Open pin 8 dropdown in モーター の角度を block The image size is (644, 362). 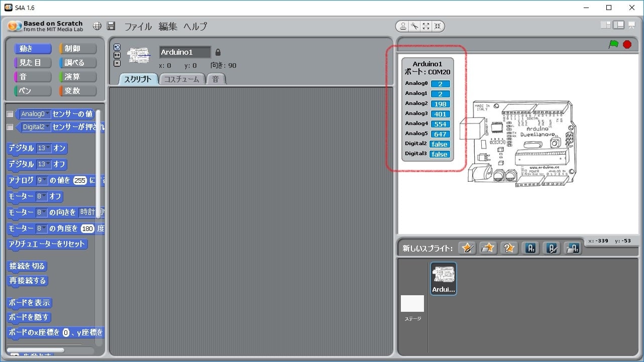(x=41, y=228)
